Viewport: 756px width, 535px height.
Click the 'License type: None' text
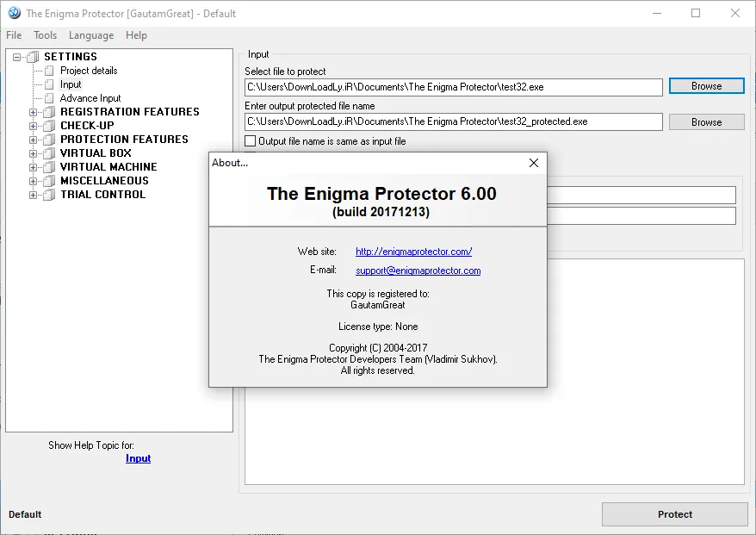(378, 327)
